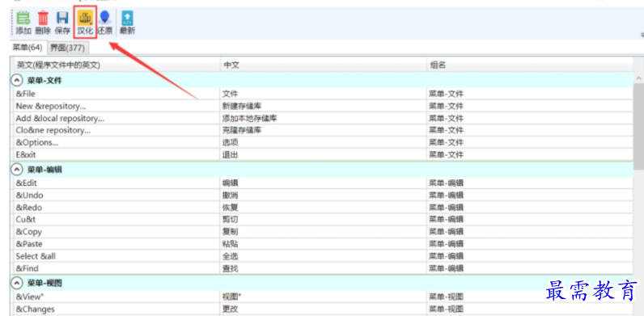This screenshot has width=644, height=316.
Task: Select the &File row
Action: coord(323,94)
